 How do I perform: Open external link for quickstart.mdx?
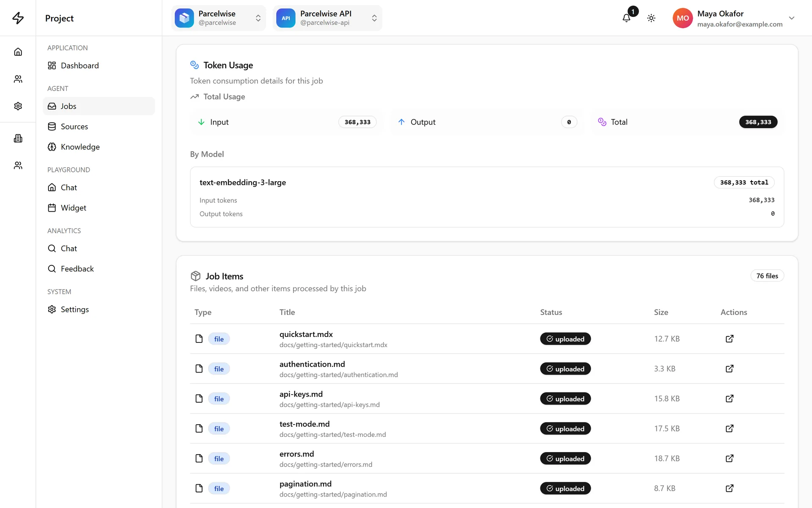coord(730,339)
